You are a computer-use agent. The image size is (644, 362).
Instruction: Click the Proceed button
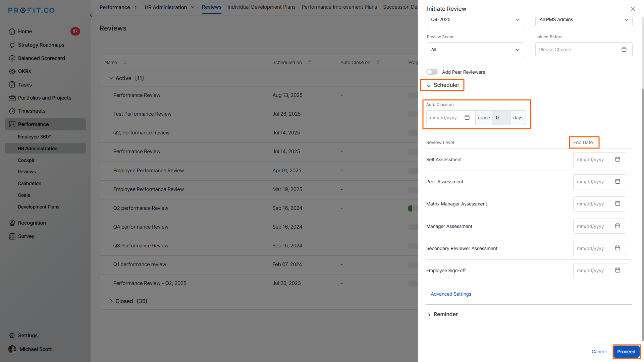point(626,352)
